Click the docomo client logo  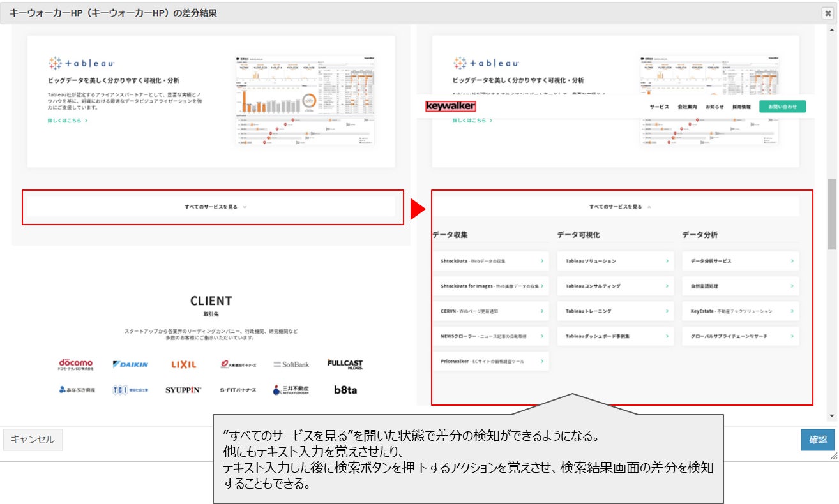(76, 364)
